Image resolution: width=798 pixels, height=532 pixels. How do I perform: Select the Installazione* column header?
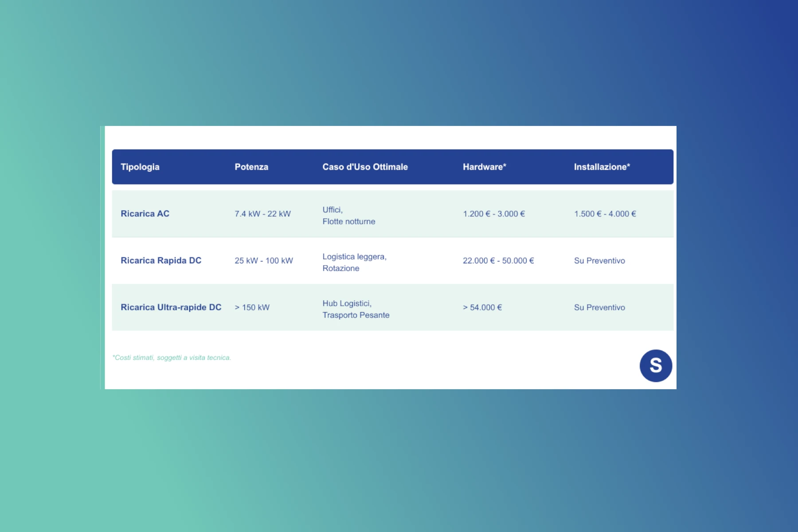pos(602,167)
